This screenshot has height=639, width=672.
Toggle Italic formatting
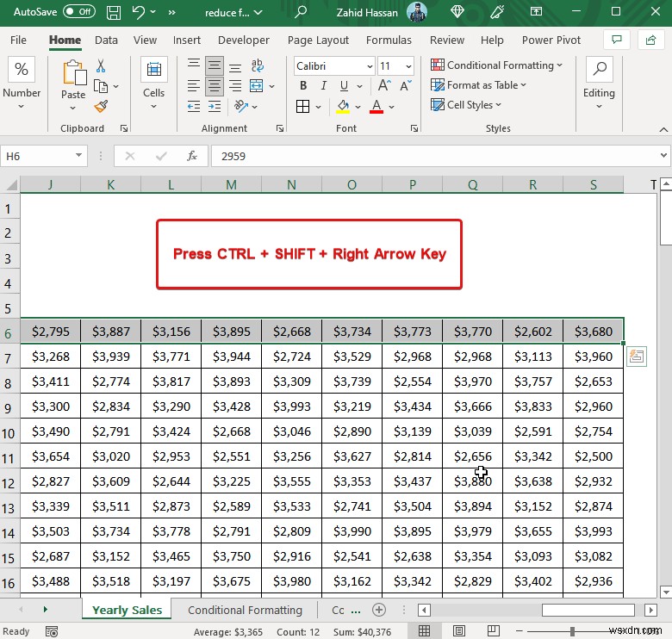[324, 85]
